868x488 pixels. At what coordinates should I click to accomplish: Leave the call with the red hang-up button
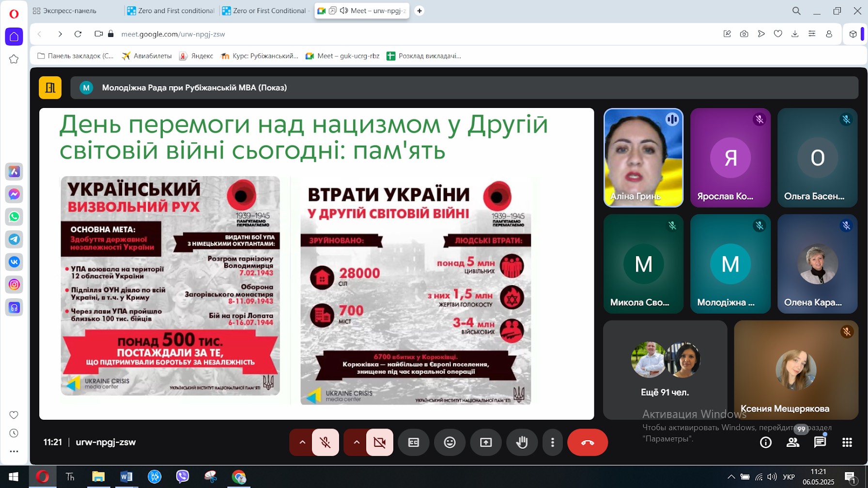coord(588,442)
